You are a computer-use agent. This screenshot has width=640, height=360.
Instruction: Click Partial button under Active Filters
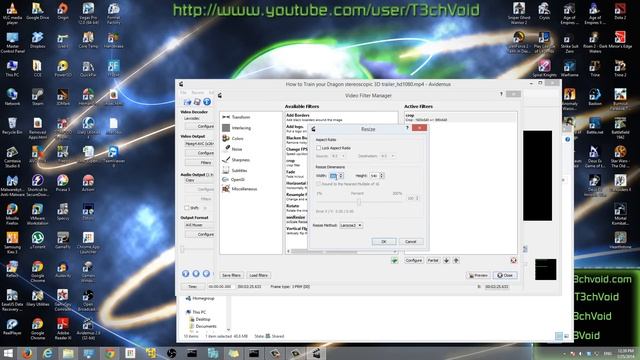(433, 260)
